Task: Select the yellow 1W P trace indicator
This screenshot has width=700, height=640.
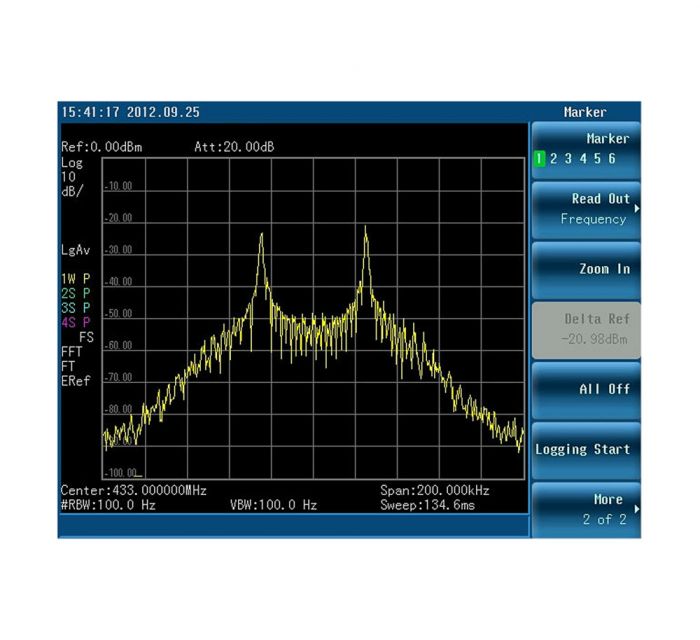Action: [x=76, y=278]
